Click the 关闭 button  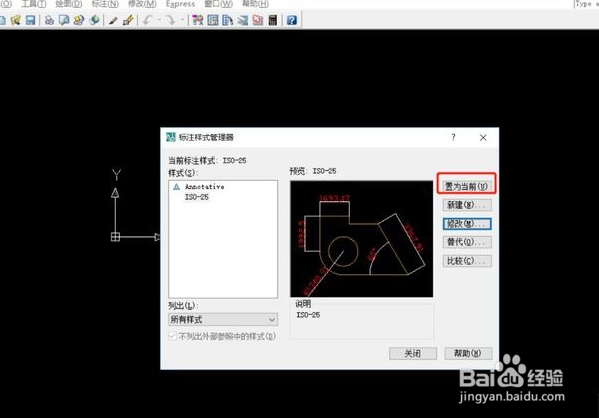click(x=413, y=353)
